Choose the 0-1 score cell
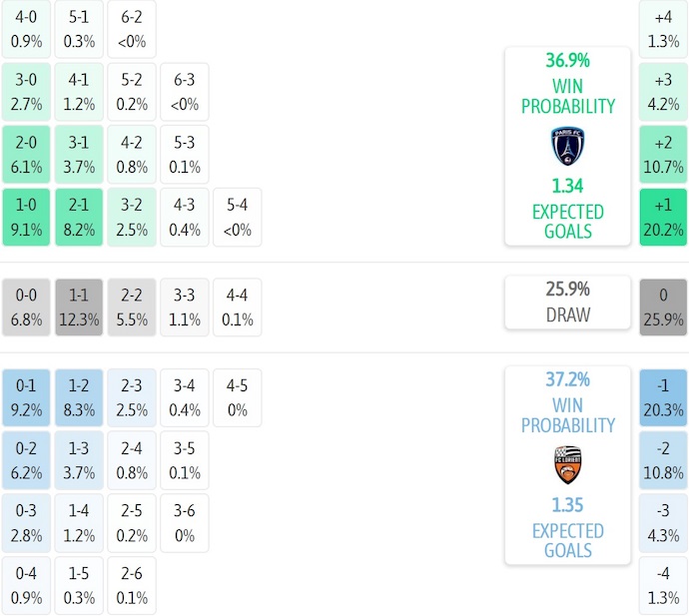 click(27, 397)
